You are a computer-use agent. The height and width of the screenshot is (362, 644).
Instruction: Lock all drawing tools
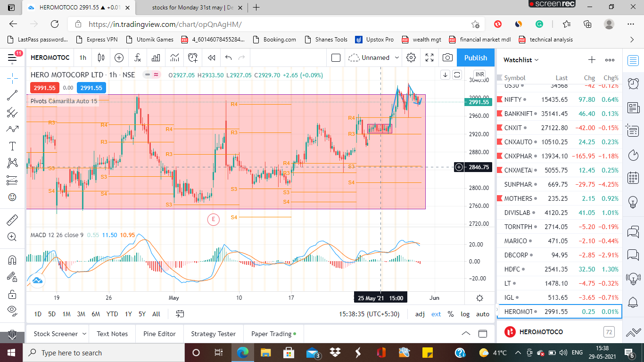(12, 294)
